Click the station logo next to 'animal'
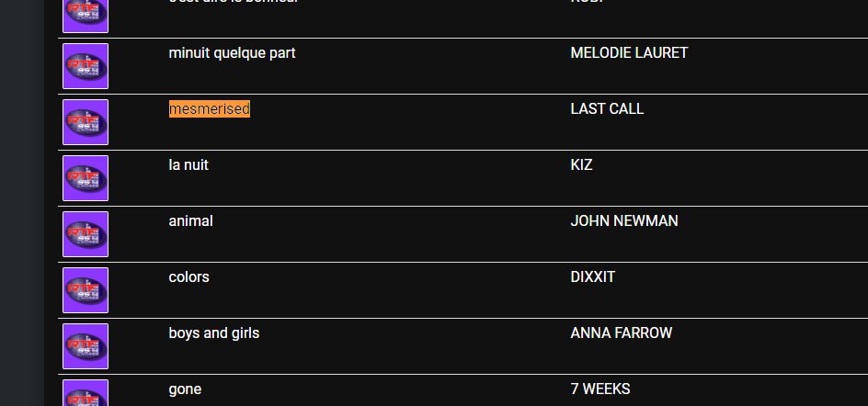The image size is (868, 406). click(86, 234)
